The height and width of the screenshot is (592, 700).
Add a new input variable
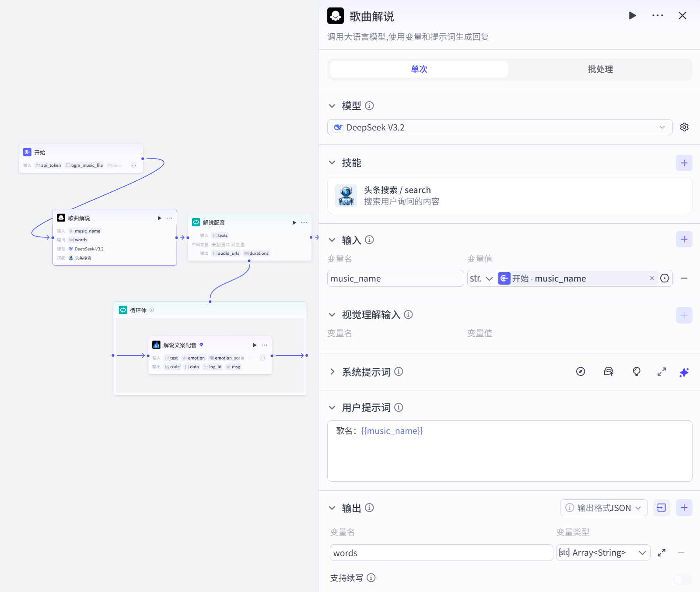684,239
